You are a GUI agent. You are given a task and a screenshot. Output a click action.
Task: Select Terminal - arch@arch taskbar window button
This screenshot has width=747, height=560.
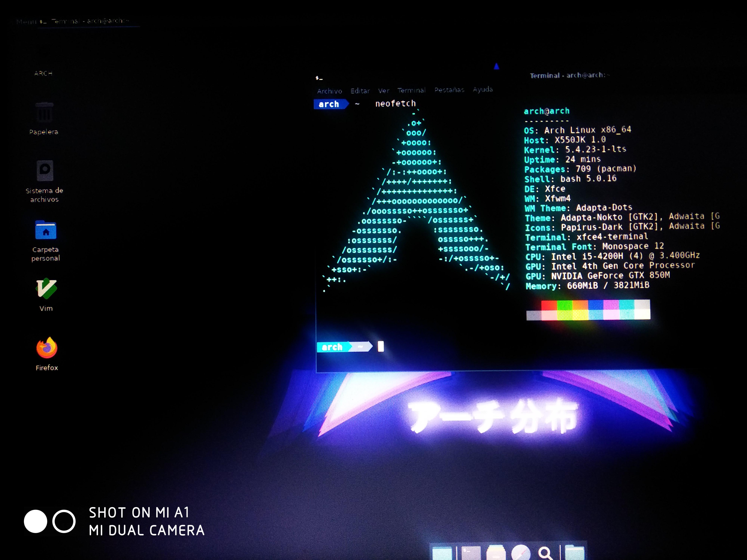[89, 21]
